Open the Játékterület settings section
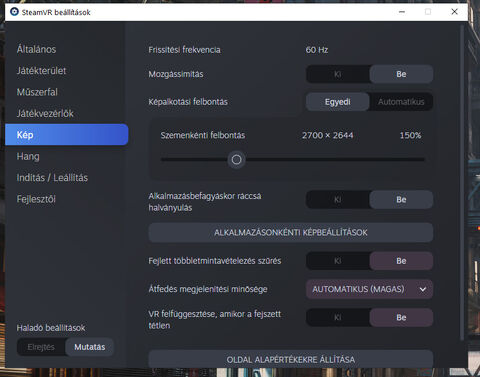Screen dimensions: 480x377 [41, 71]
